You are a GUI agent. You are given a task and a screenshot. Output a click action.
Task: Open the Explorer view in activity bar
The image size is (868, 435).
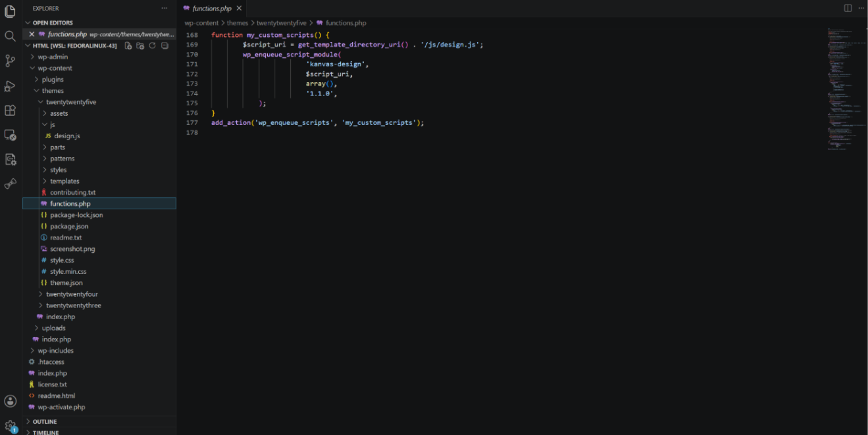10,11
